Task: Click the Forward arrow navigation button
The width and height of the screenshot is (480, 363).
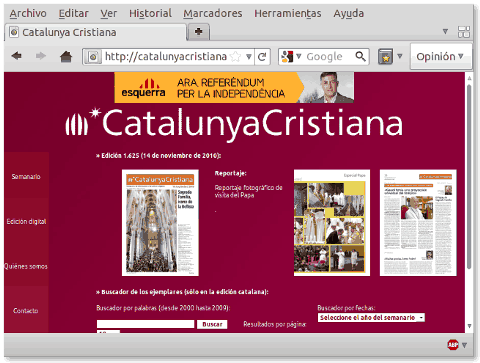Action: 41,56
